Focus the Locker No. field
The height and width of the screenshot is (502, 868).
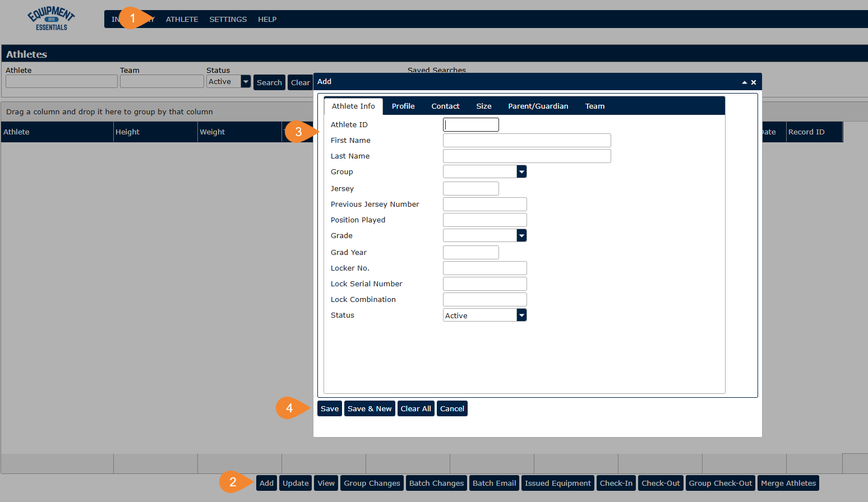tap(485, 268)
